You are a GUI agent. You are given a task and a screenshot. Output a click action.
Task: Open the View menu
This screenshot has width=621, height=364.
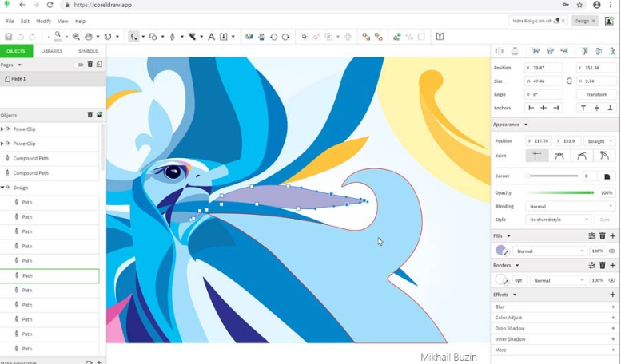(x=63, y=21)
